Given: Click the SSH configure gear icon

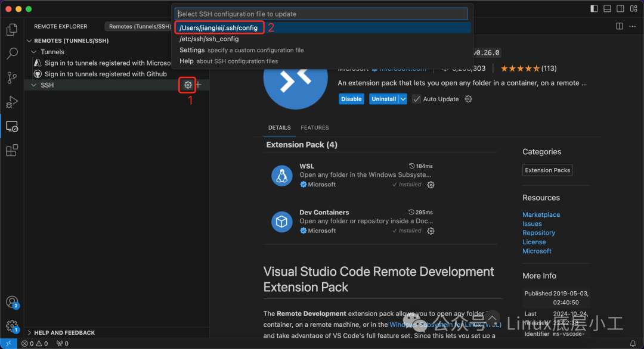Looking at the screenshot, I should [x=188, y=85].
